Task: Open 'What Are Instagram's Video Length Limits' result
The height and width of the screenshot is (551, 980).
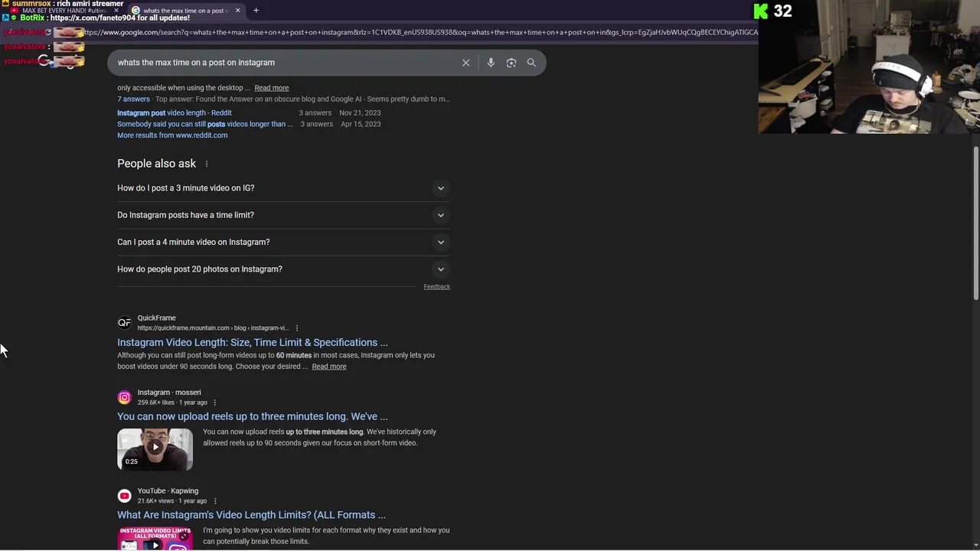Action: pos(251,515)
